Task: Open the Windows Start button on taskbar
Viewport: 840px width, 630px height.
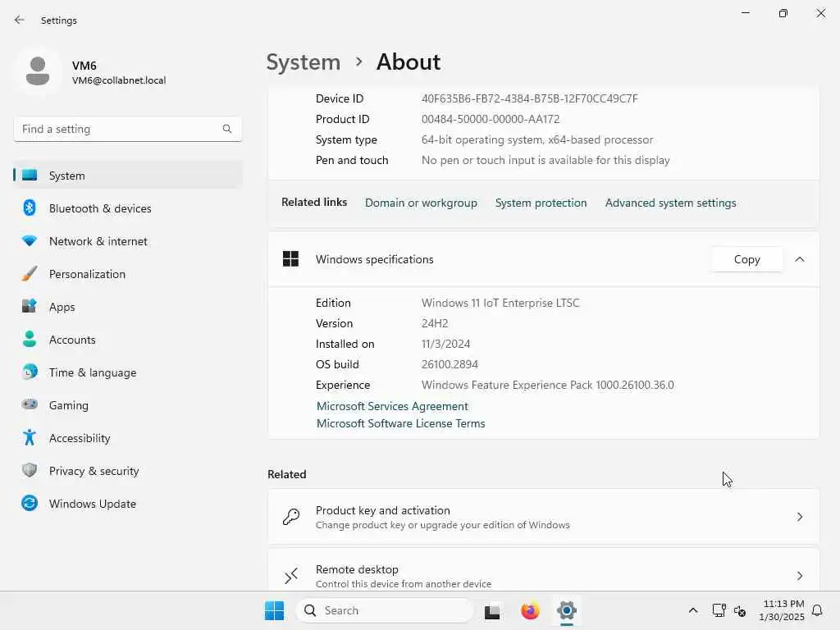Action: tap(274, 610)
